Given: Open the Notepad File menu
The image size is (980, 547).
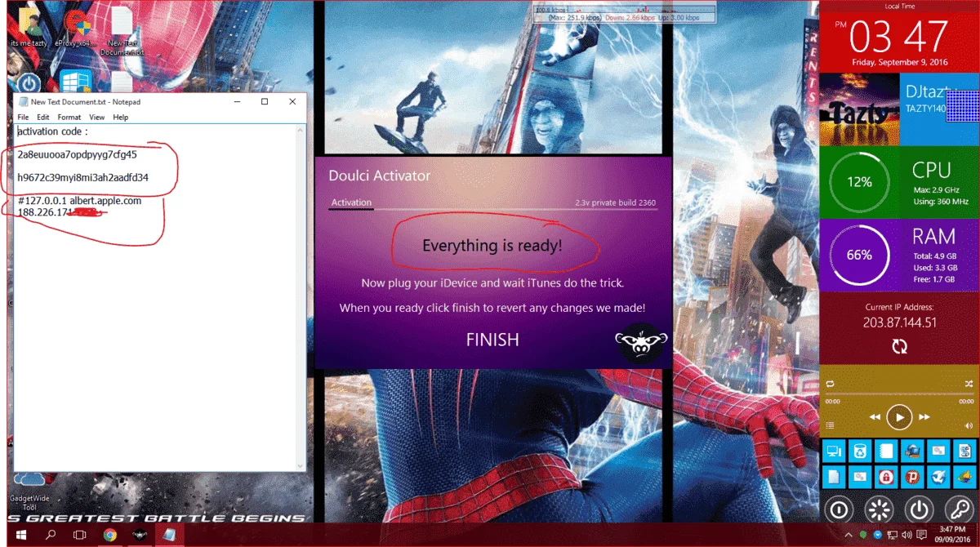Looking at the screenshot, I should 23,118.
